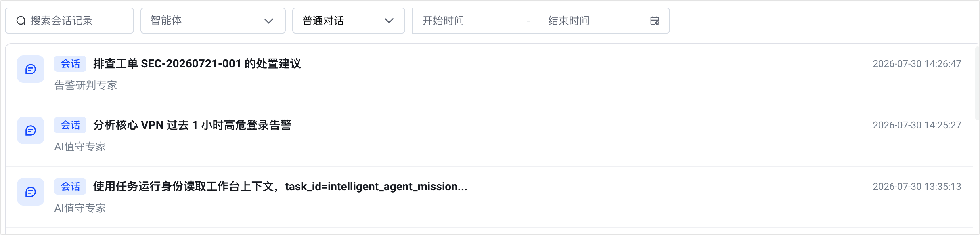The image size is (980, 235).
Task: Click 会话 tag on SEC-20260721-001 row
Action: point(70,64)
